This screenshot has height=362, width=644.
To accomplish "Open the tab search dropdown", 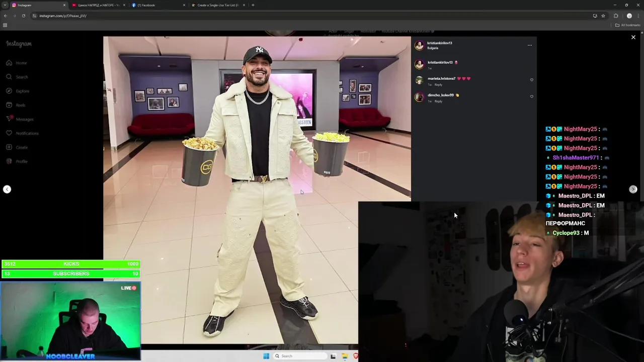I will (5, 5).
